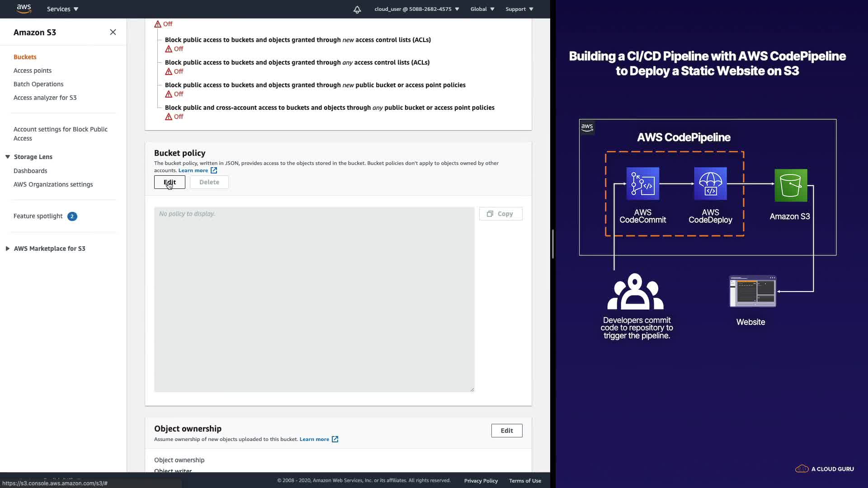Image resolution: width=868 pixels, height=488 pixels.
Task: Click external link icon beside Bucket policy Learn more
Action: pyautogui.click(x=214, y=170)
